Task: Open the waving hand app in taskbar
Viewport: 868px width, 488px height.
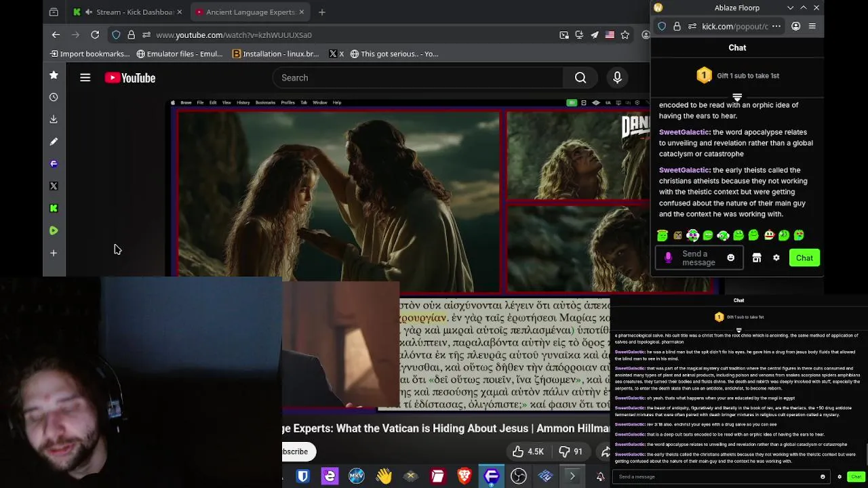Action: pyautogui.click(x=384, y=476)
